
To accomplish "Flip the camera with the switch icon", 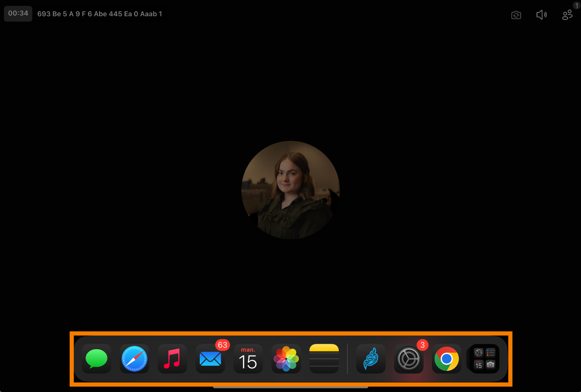I will [516, 15].
